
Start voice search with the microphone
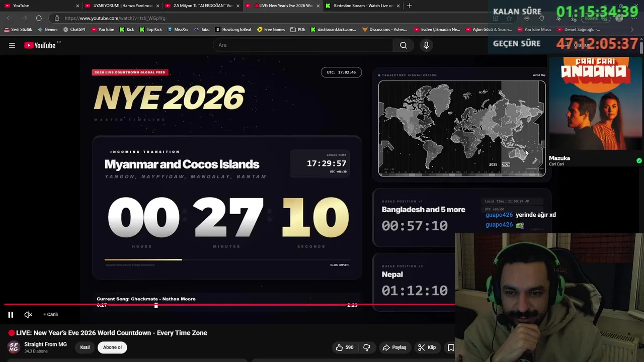(426, 45)
